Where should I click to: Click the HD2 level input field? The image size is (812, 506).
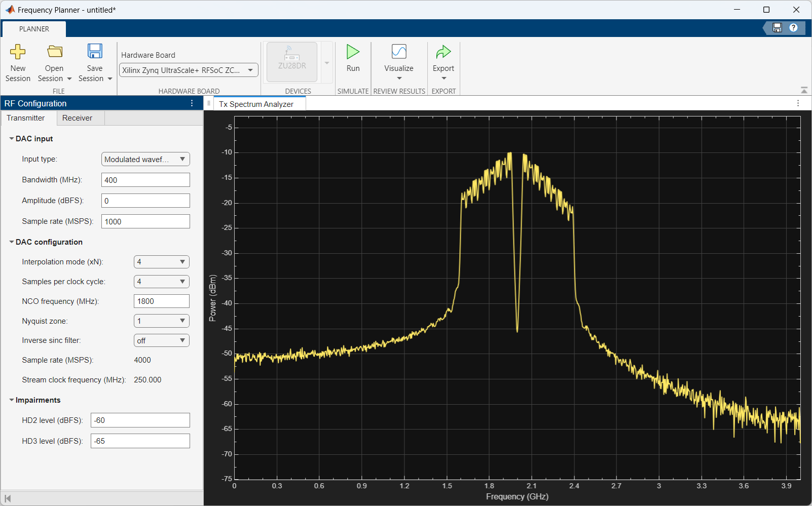click(x=140, y=420)
